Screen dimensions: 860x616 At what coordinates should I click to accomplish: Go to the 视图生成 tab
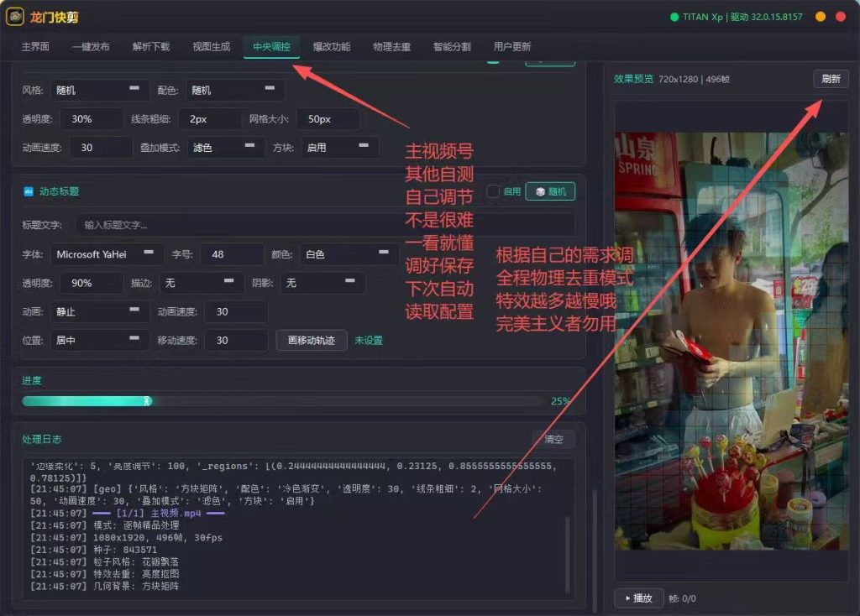(211, 47)
